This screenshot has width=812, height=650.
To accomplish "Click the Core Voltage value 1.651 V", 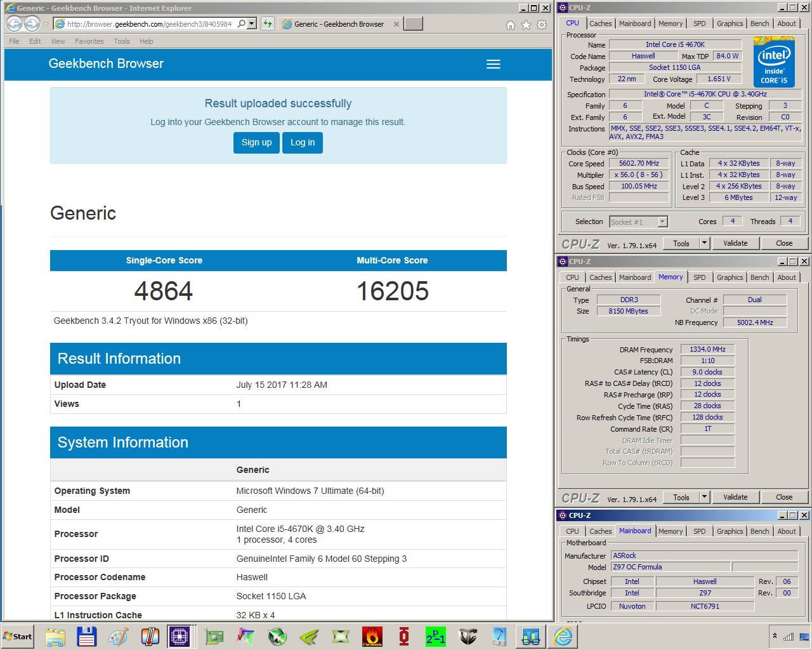I will [719, 79].
